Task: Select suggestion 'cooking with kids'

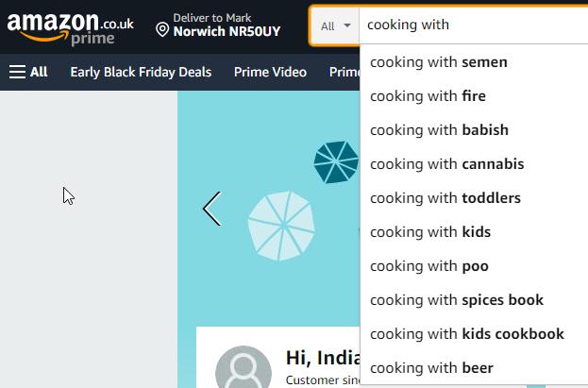Action: [x=430, y=232]
